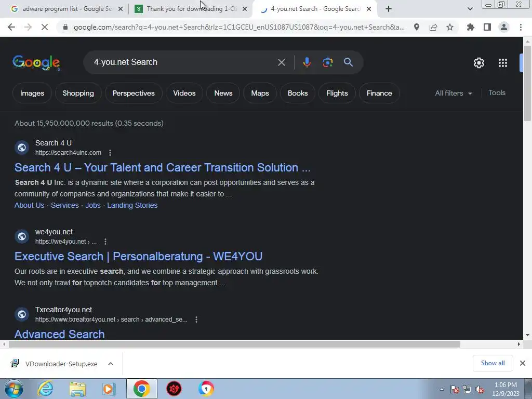Viewport: 532px width, 399px height.
Task: Open the Advanced Search result
Action: [x=59, y=334]
